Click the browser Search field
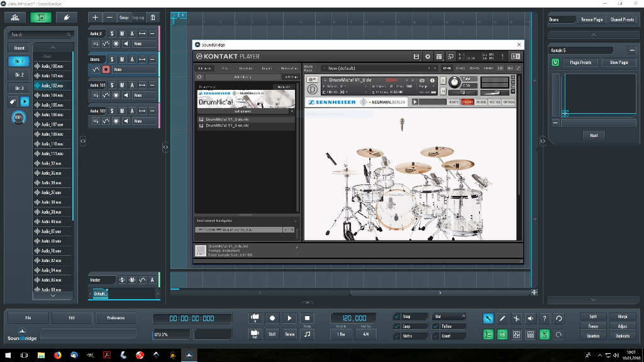 [40, 35]
